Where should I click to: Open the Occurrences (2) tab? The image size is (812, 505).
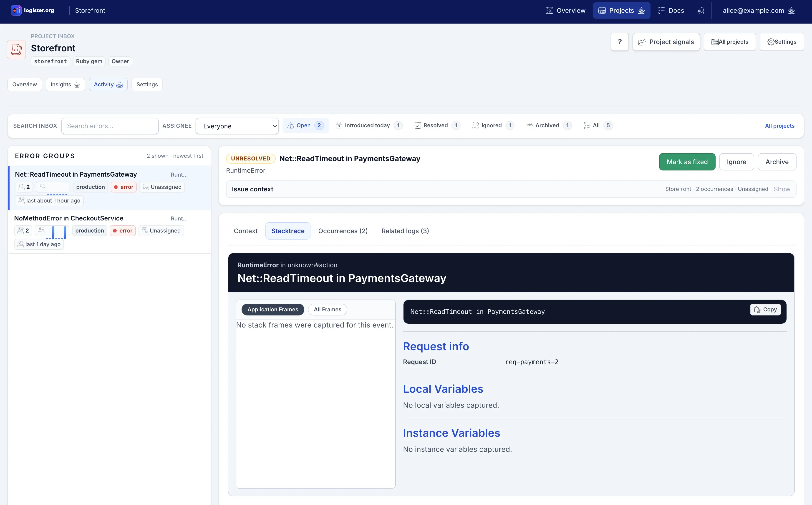click(343, 231)
